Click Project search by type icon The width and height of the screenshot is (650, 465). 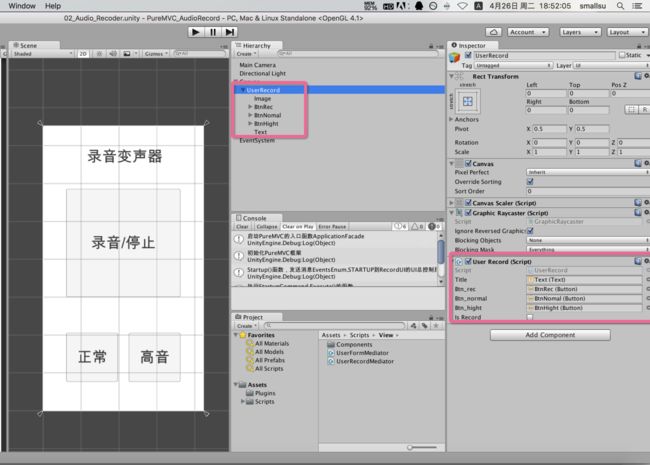pos(413,326)
